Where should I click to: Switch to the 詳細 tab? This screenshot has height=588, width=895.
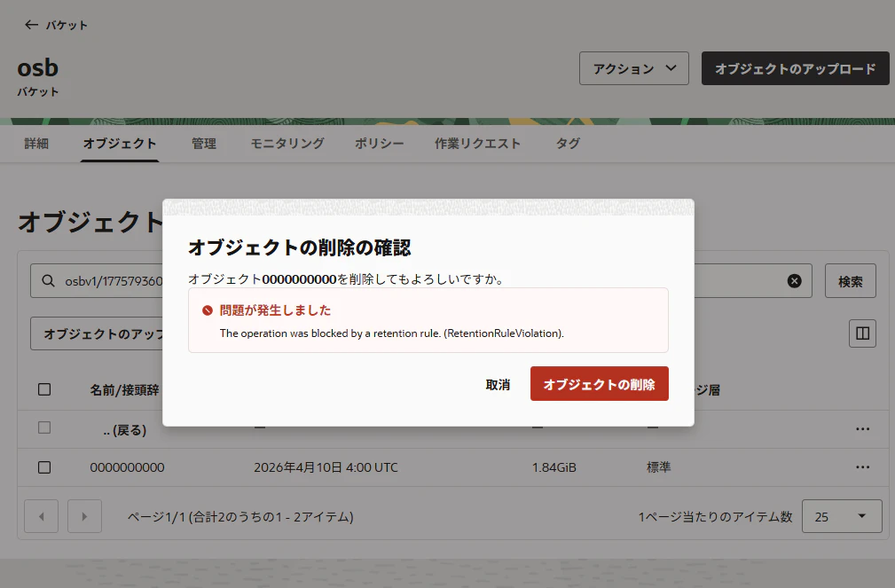point(36,144)
